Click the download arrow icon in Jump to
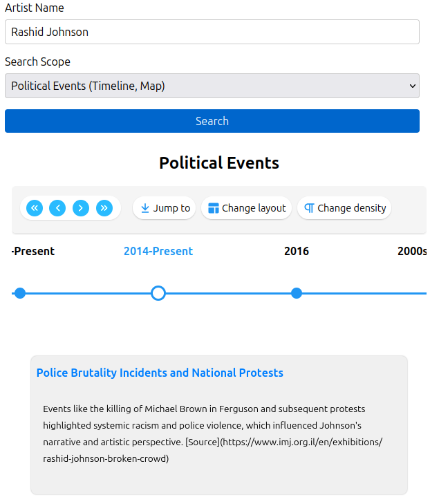The image size is (430, 504). click(145, 208)
